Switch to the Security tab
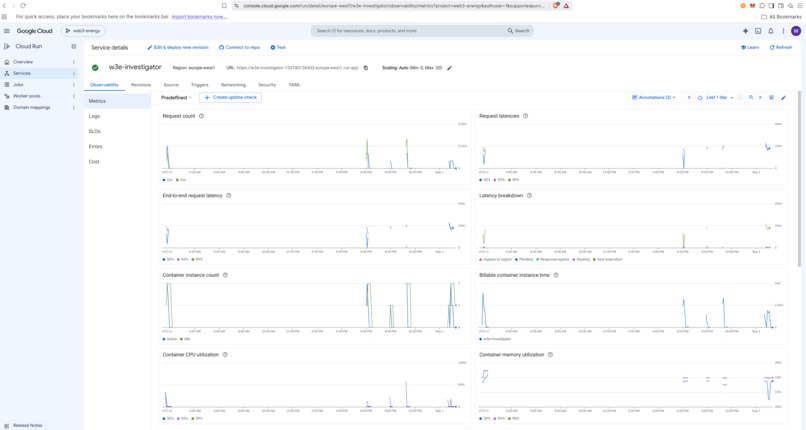The height and width of the screenshot is (430, 806). (267, 85)
